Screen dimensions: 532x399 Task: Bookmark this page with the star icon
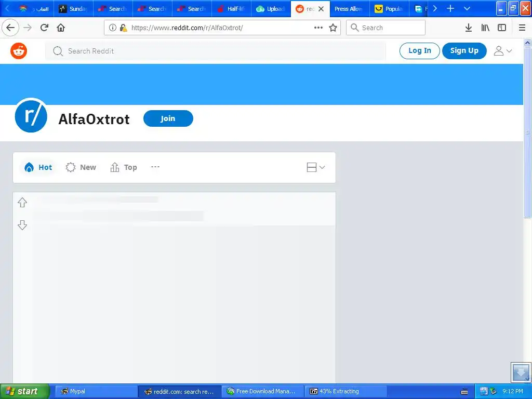(333, 28)
